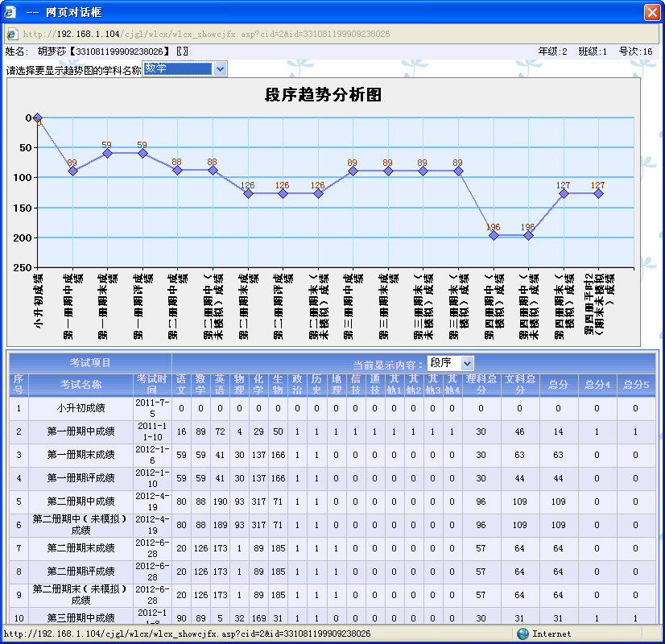Screen dimensions: 665x644
Task: Click the Internet zone globe icon
Action: point(522,634)
